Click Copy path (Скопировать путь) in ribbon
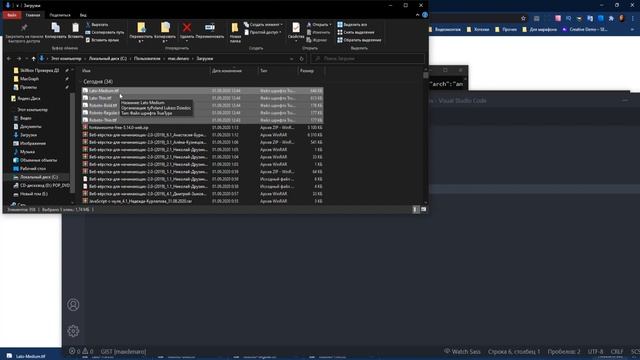This screenshot has width=640, height=360. click(105, 32)
